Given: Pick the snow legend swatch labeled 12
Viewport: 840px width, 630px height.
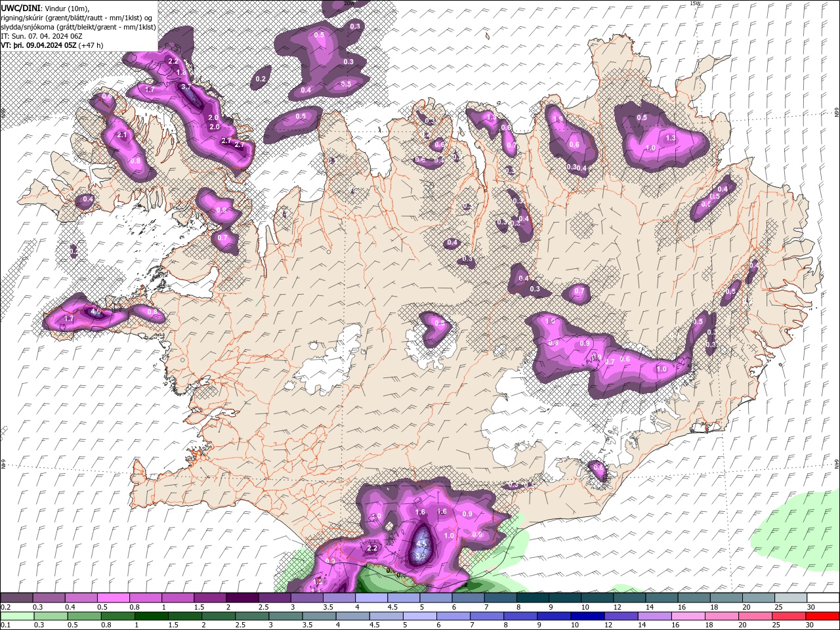Looking at the screenshot, I should (629, 598).
